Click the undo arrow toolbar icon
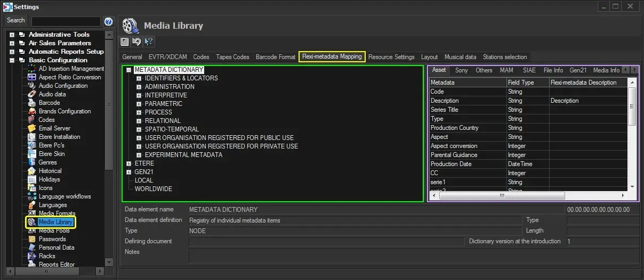Image resolution: width=644 pixels, height=280 pixels. [137, 42]
